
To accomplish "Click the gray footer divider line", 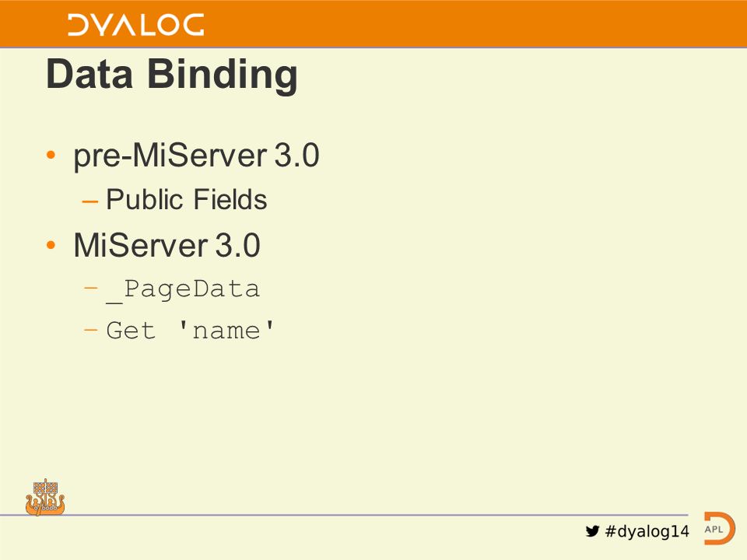I will [344, 515].
